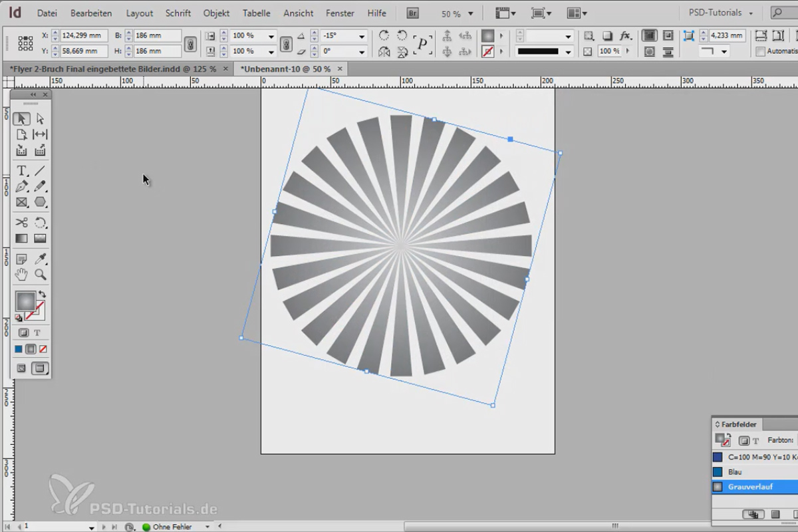The width and height of the screenshot is (798, 532).
Task: Select the Hand tool
Action: [x=22, y=275]
